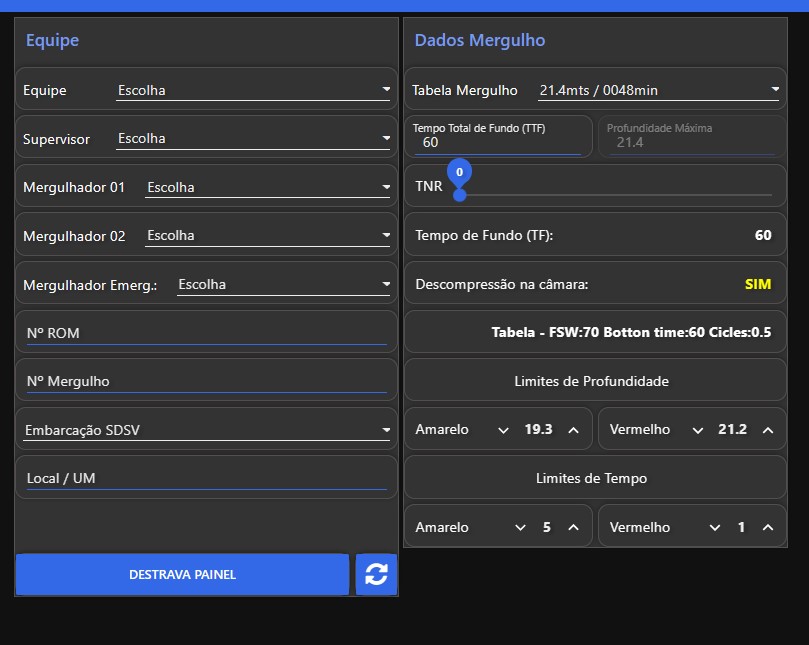Decrease the Amarelo time limit value
The image size is (809, 645).
pyautogui.click(x=519, y=528)
